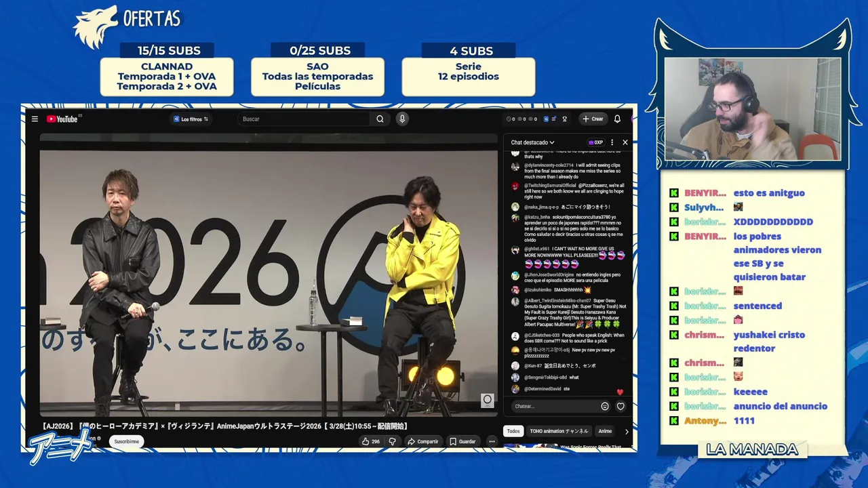The image size is (868, 488).
Task: Expand the Chat destacado dropdown
Action: point(532,142)
